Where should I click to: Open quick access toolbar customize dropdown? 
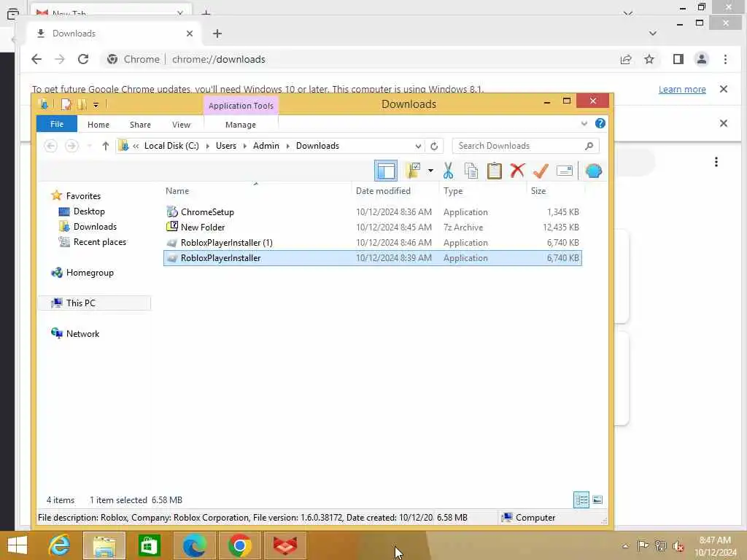coord(96,104)
